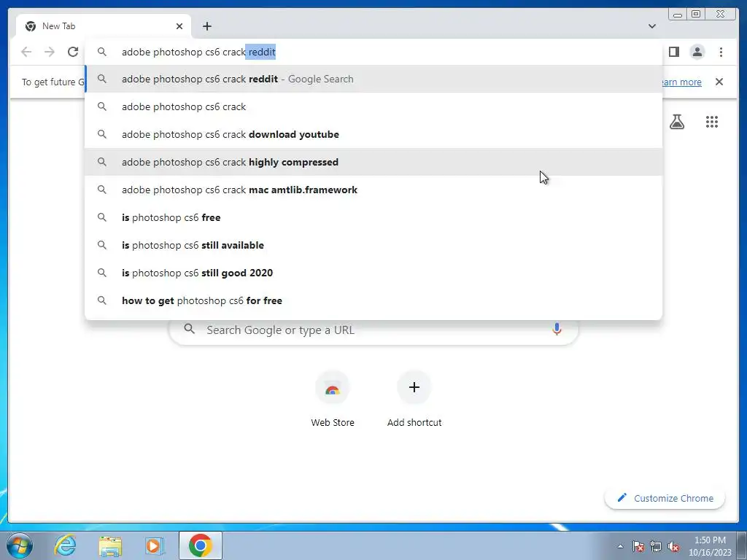
Task: Open the clock showing 1:50 PM
Action: tap(710, 546)
